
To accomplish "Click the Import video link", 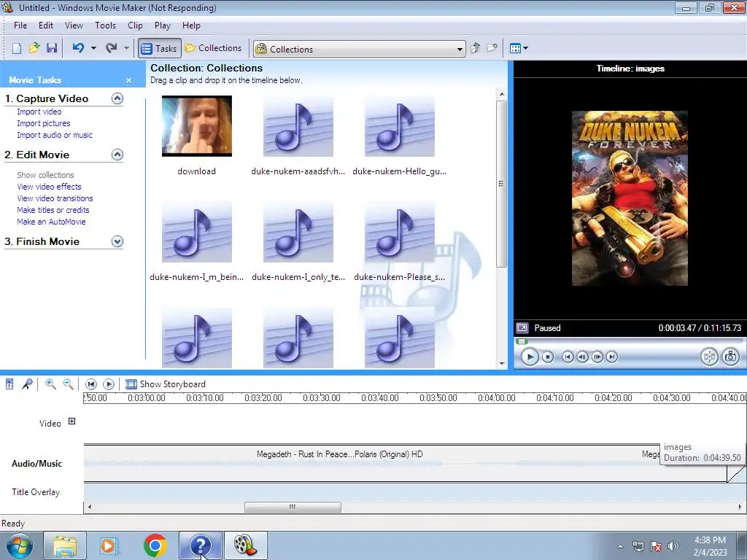I will (x=39, y=112).
